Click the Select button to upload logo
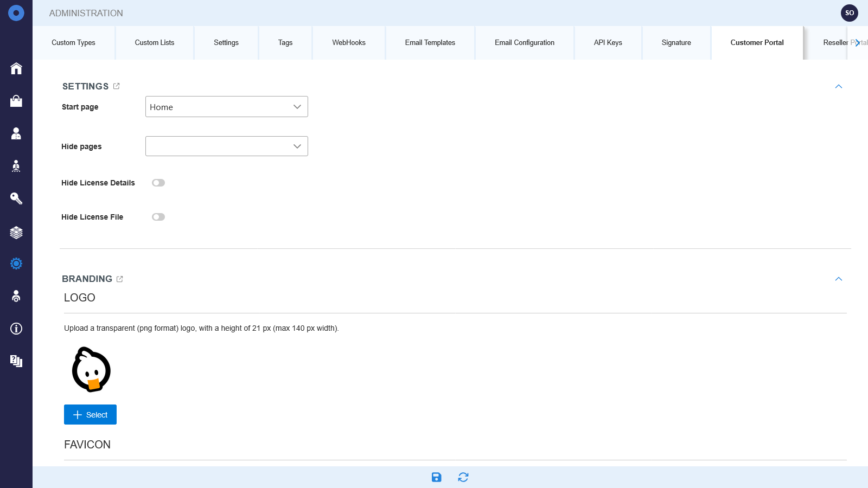This screenshot has height=488, width=868. click(90, 414)
